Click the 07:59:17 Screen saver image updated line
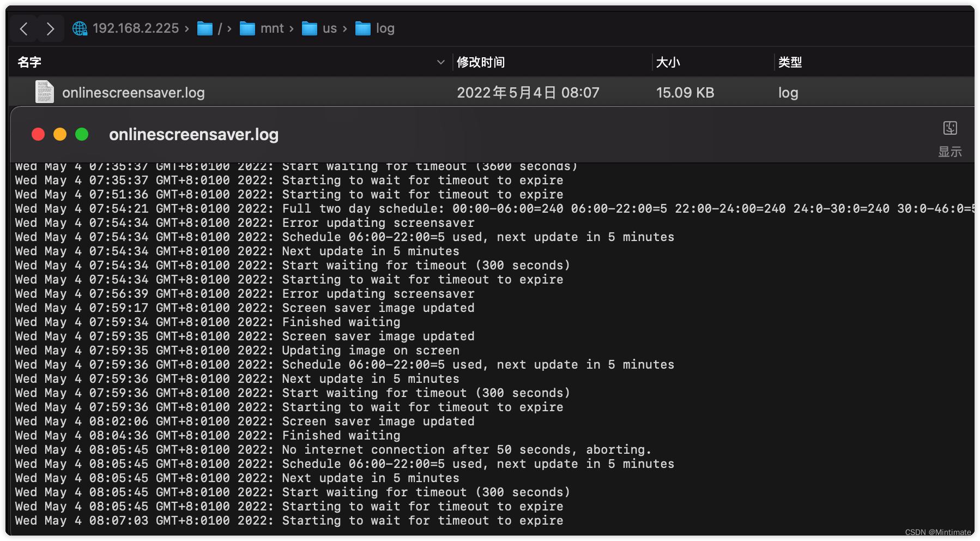 point(245,308)
